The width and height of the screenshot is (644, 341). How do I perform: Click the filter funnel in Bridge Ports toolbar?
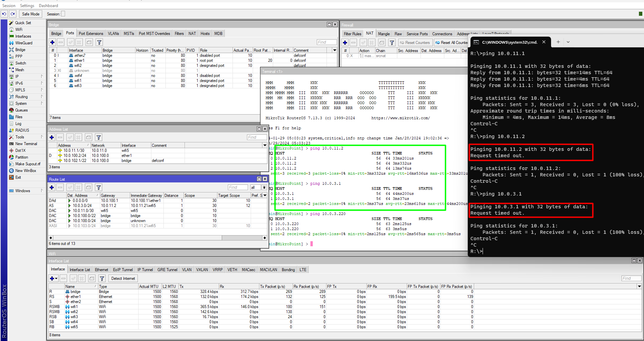click(99, 42)
